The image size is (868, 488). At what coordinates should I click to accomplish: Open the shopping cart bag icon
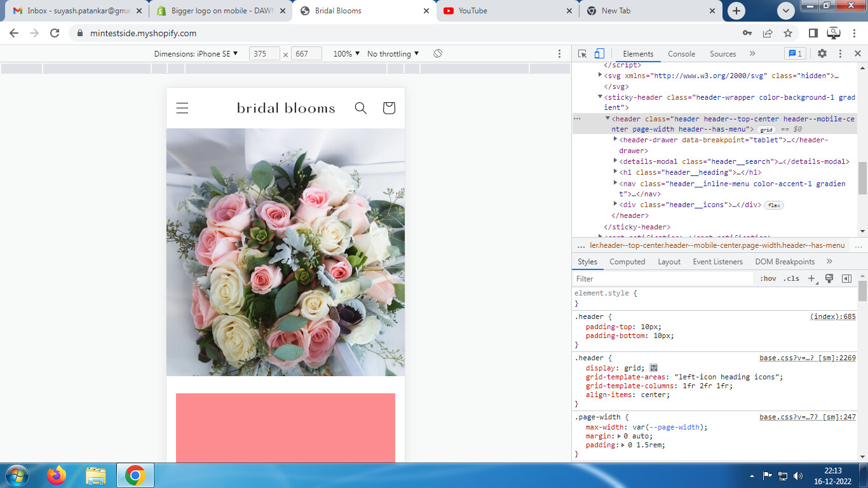389,108
